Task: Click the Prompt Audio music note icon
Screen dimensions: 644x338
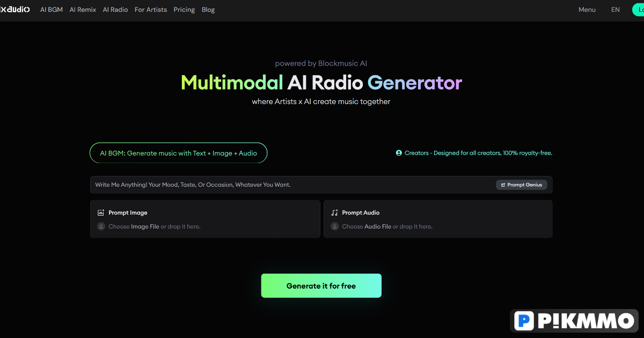Action: pos(334,212)
